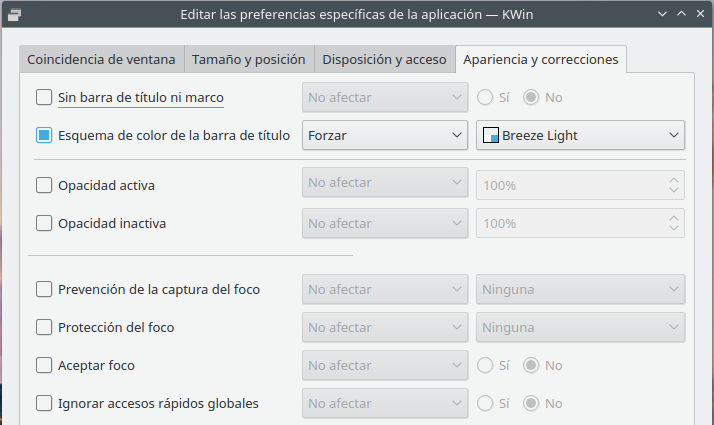The height and width of the screenshot is (425, 714).
Task: Close the KWin rules dialog window
Action: [x=699, y=14]
